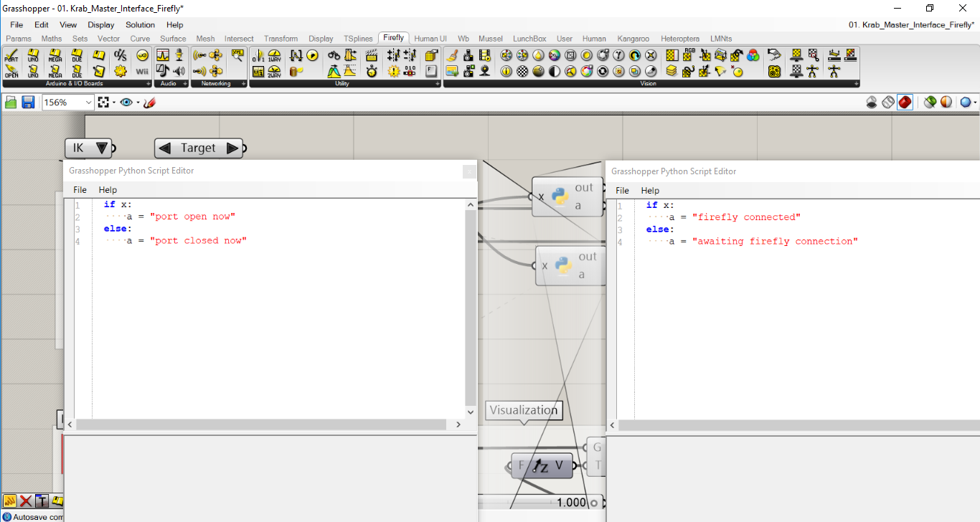Switch to the Params tab
The width and height of the screenshot is (980, 522).
click(19, 39)
